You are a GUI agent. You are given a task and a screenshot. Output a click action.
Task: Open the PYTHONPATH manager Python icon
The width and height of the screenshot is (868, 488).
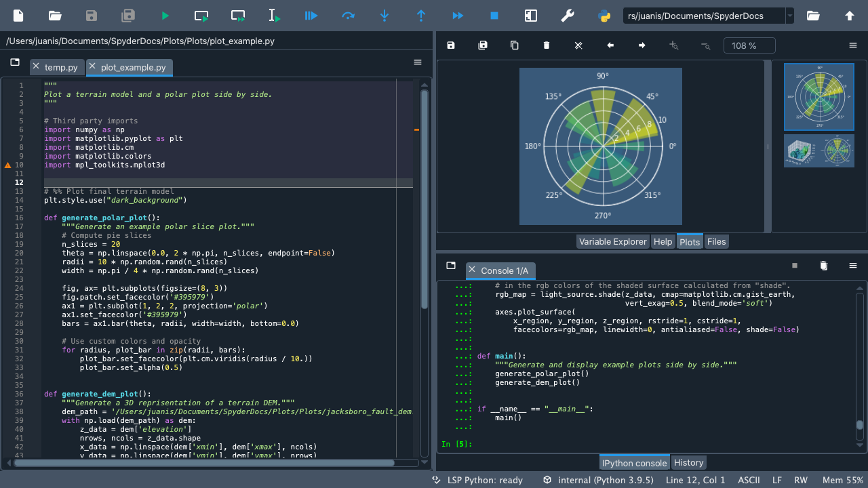point(604,16)
